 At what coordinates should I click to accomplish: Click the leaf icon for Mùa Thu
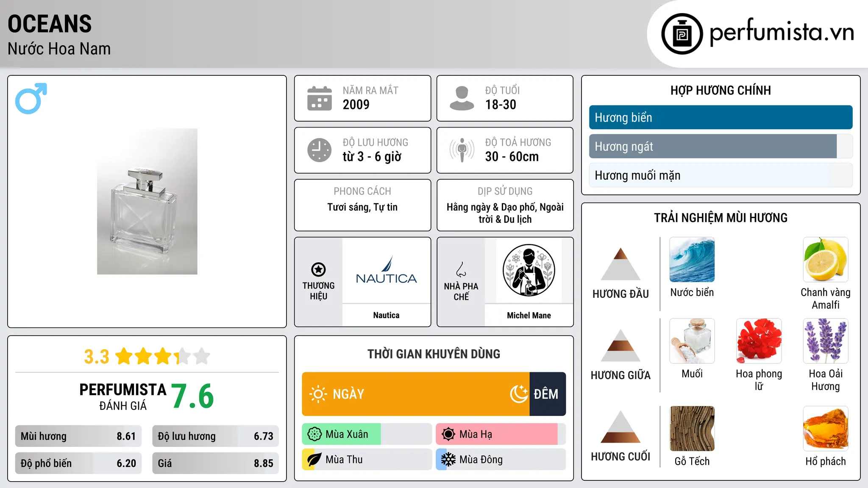314,460
